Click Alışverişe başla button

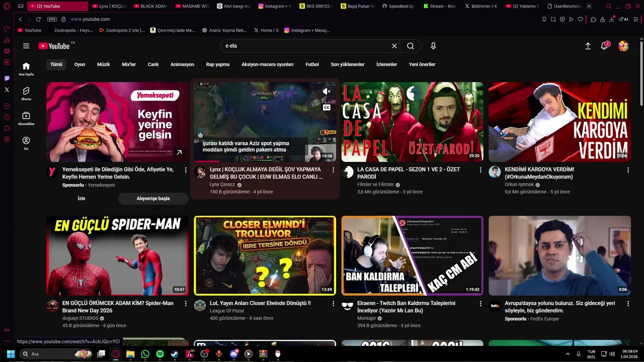coord(153,199)
